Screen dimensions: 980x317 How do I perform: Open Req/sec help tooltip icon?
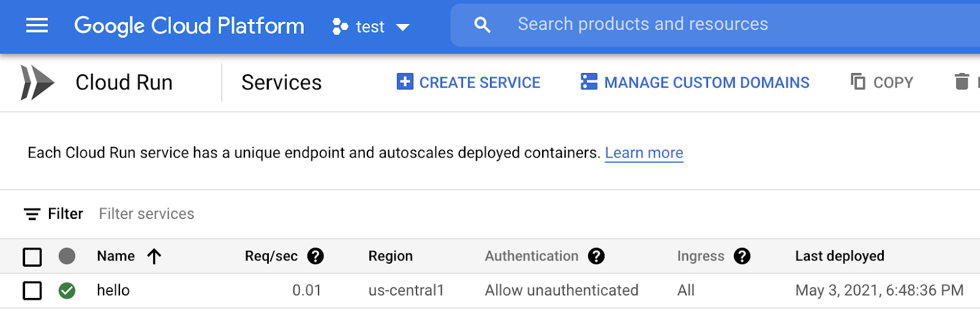click(315, 256)
